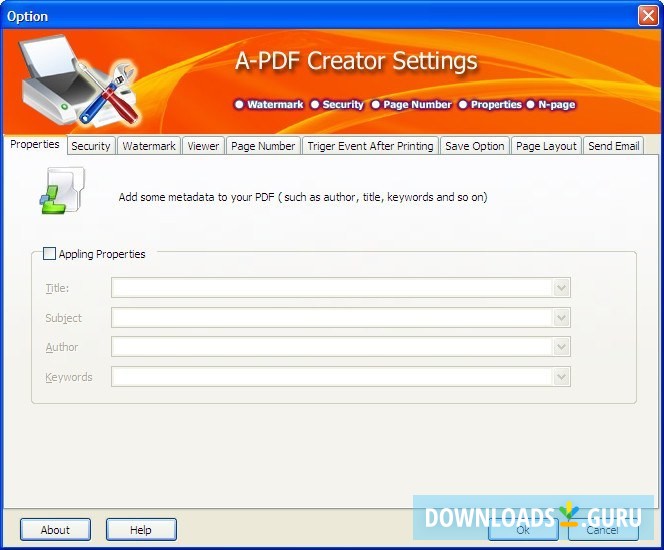Click the Subject field label

[64, 318]
